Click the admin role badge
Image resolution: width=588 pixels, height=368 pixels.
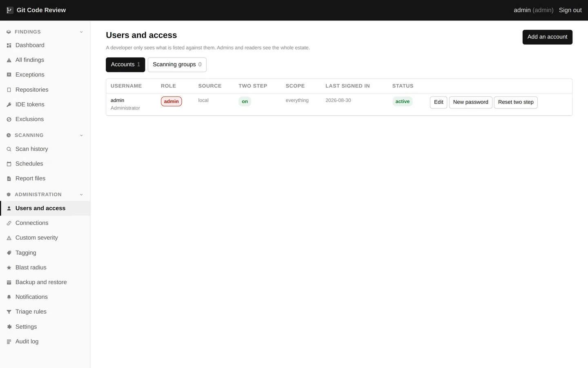click(x=171, y=101)
